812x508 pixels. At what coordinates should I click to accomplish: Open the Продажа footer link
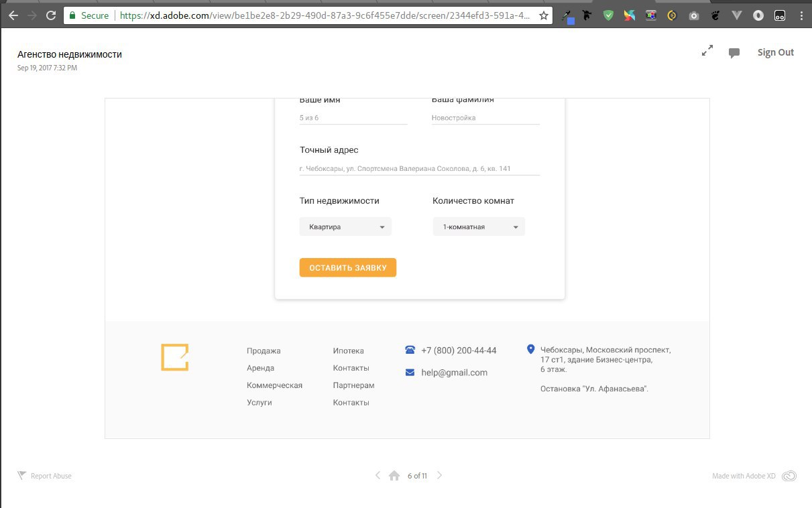(264, 351)
